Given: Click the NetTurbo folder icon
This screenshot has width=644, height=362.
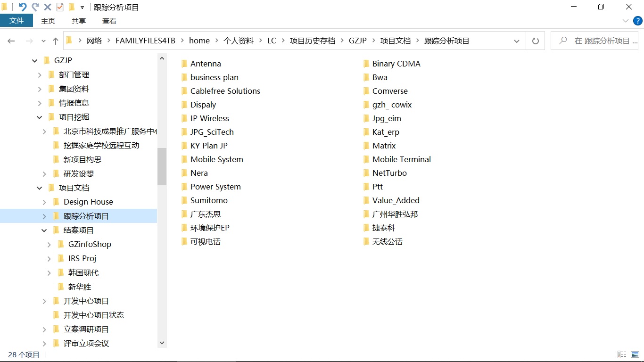Looking at the screenshot, I should point(366,173).
